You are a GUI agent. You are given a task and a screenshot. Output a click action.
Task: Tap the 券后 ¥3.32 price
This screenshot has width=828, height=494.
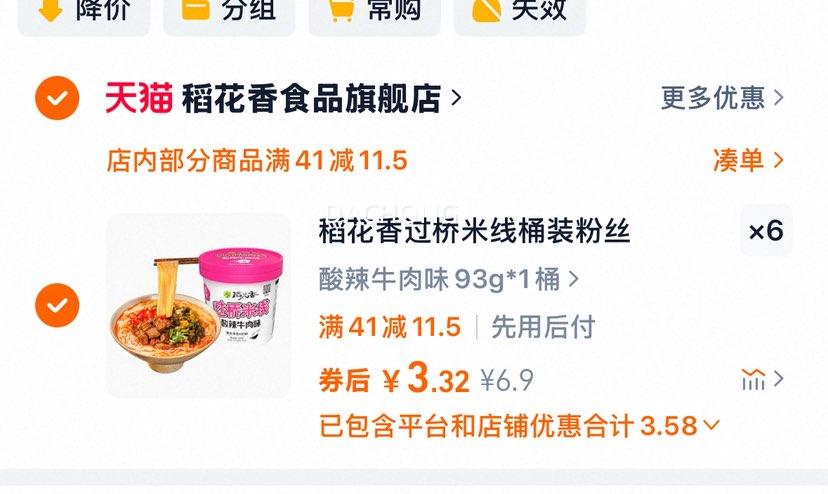[x=394, y=379]
